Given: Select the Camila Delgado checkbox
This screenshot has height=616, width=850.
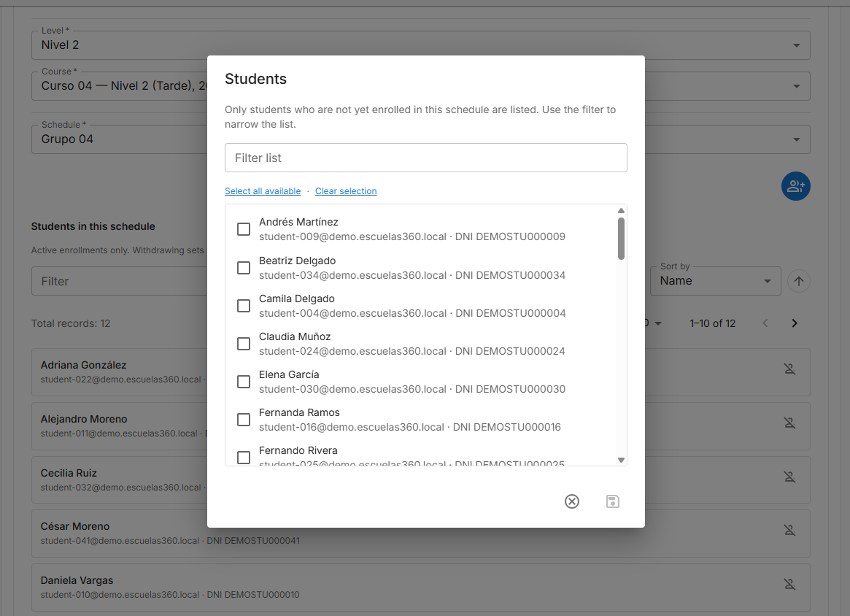Looking at the screenshot, I should tap(244, 306).
